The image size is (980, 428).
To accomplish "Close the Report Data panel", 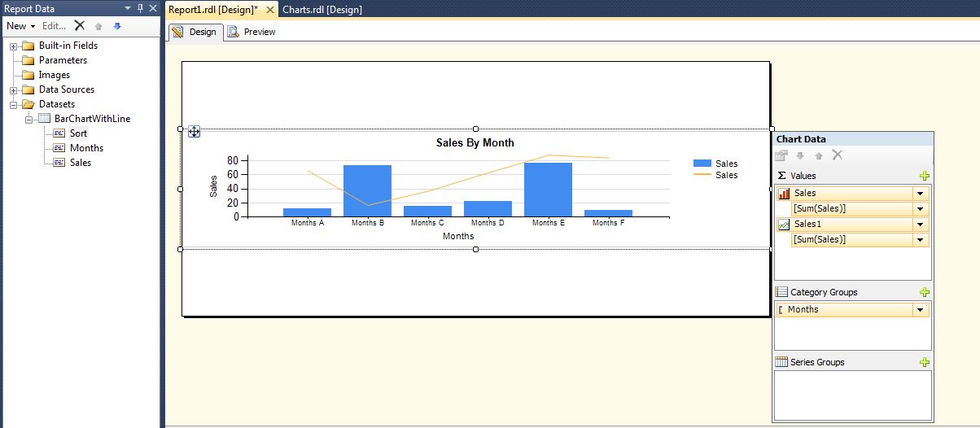I will point(152,8).
